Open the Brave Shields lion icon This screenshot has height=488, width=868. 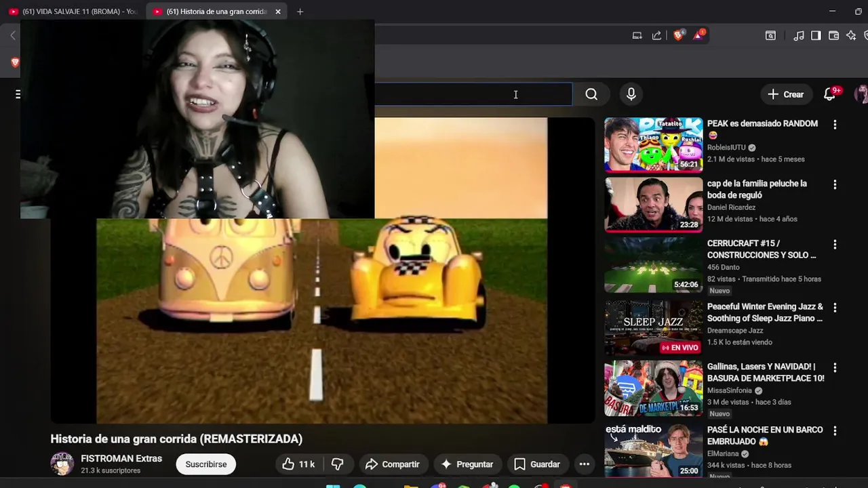[678, 35]
